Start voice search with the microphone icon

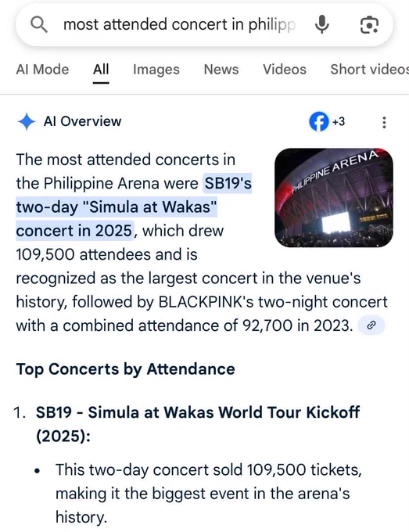coord(321,25)
